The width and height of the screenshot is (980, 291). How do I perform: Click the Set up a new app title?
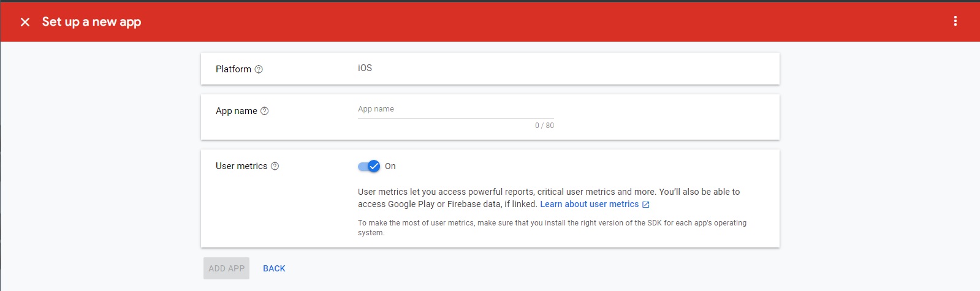[x=92, y=22]
